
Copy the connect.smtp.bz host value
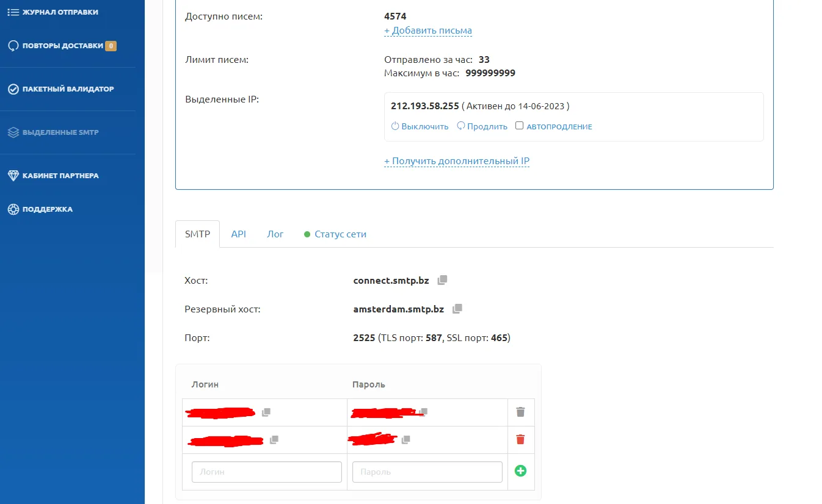pos(443,280)
